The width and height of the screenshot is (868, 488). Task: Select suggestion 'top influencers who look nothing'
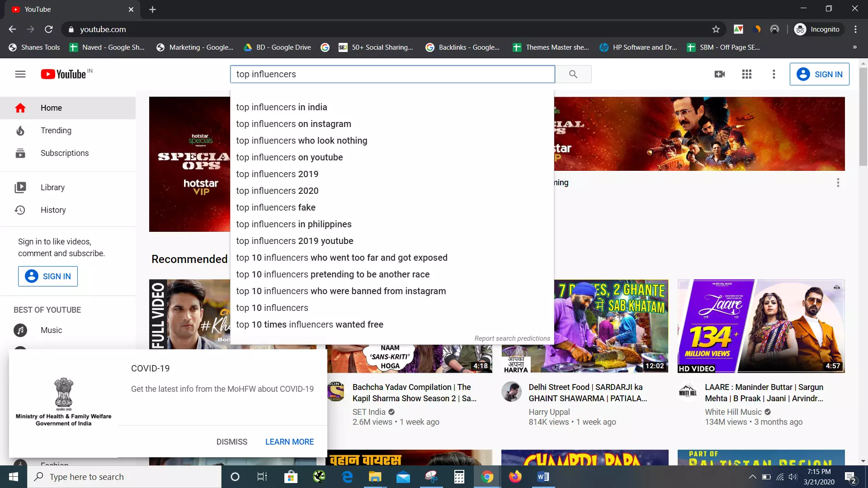click(x=392, y=141)
